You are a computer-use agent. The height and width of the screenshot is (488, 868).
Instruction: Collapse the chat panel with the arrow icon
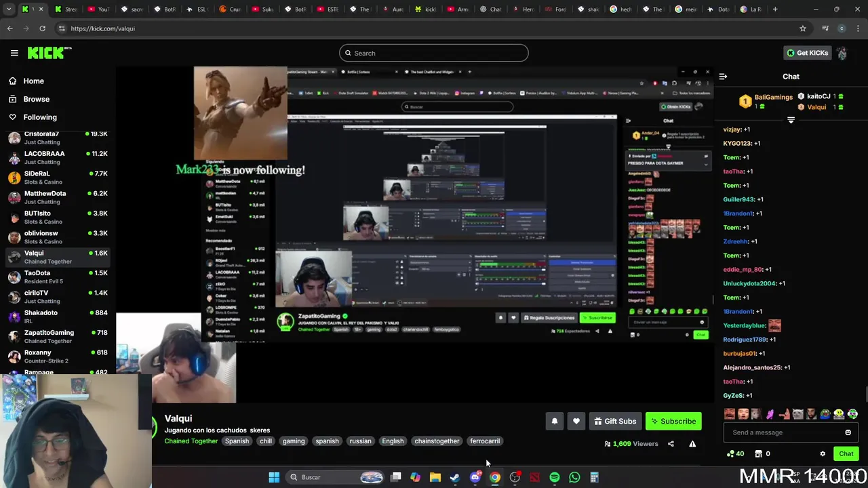723,77
